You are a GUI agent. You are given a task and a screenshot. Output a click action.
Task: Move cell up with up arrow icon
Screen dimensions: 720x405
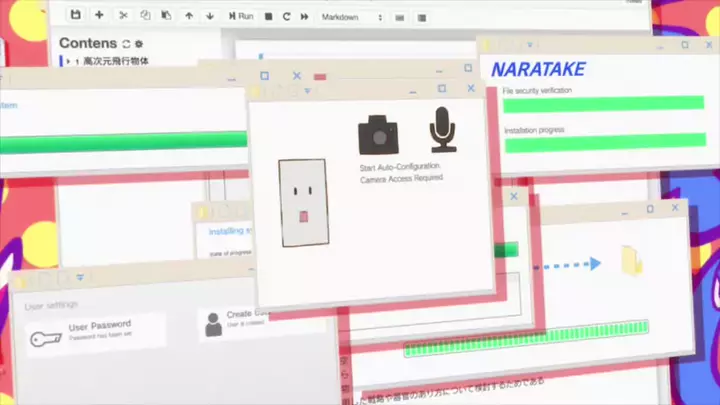pyautogui.click(x=189, y=17)
